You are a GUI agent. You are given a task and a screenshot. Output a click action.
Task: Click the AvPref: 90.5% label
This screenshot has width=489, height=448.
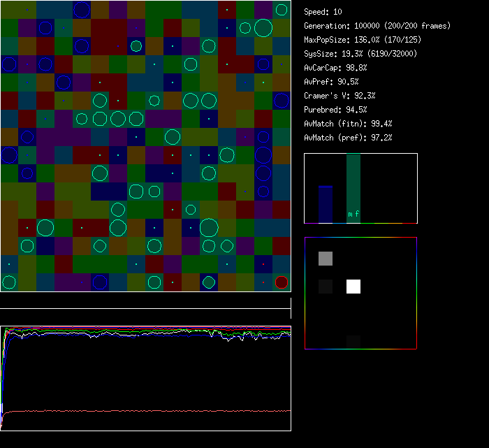click(331, 82)
